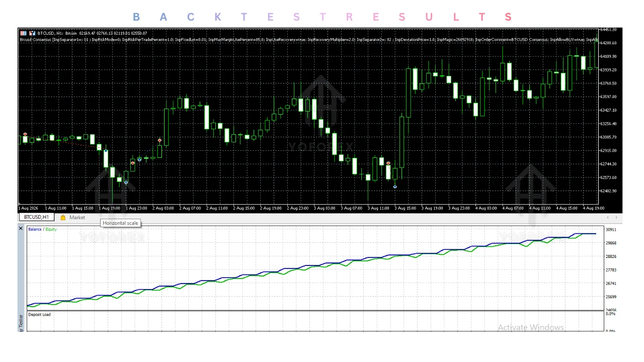Click equity scale value 30911
This screenshot has height=362, width=644.
click(x=612, y=230)
